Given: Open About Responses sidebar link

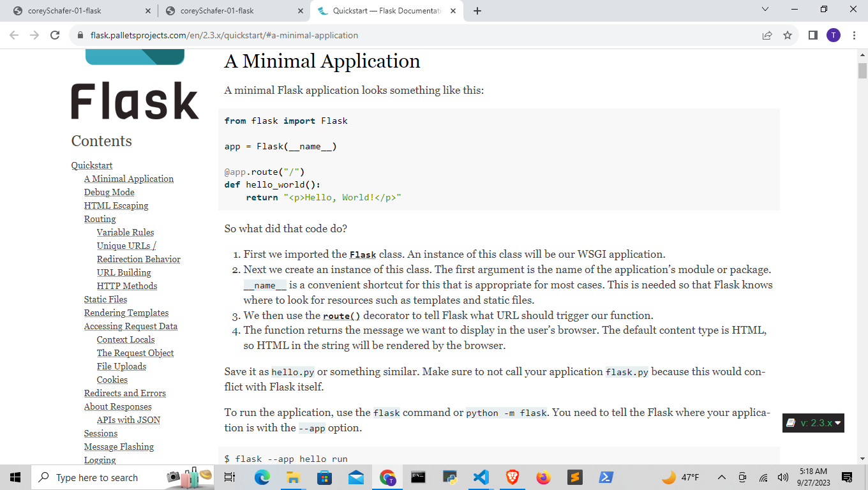Looking at the screenshot, I should [118, 407].
